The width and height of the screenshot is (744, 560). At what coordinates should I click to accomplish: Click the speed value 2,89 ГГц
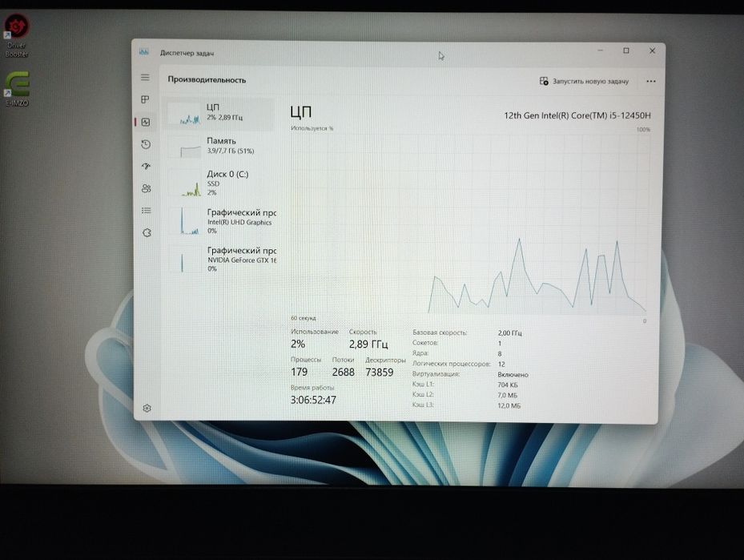[x=368, y=344]
